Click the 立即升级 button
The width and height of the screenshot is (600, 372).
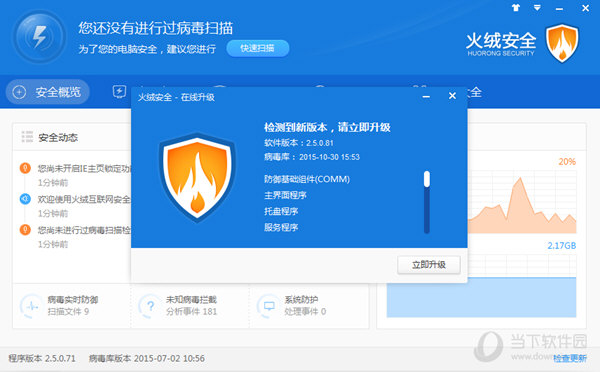tap(429, 264)
